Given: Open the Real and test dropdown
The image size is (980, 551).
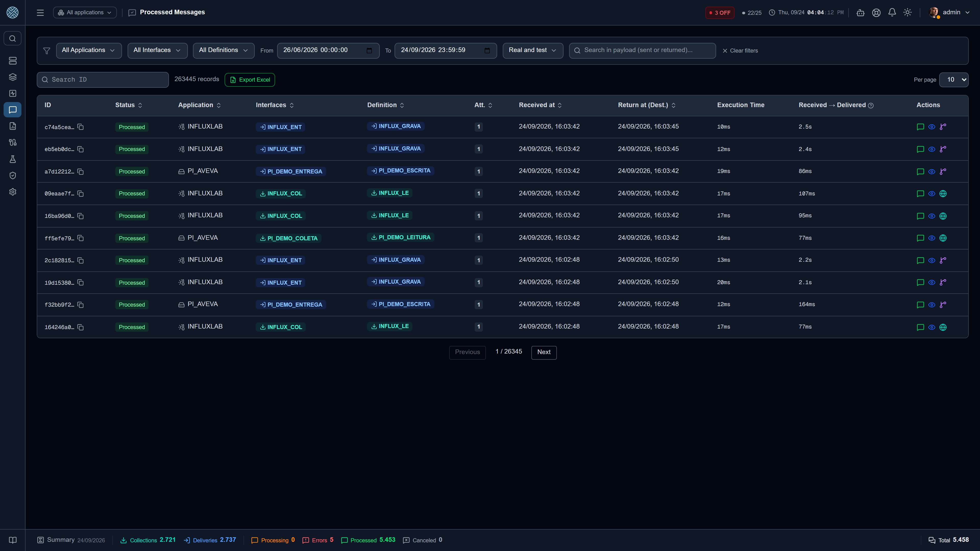Looking at the screenshot, I should (x=533, y=51).
